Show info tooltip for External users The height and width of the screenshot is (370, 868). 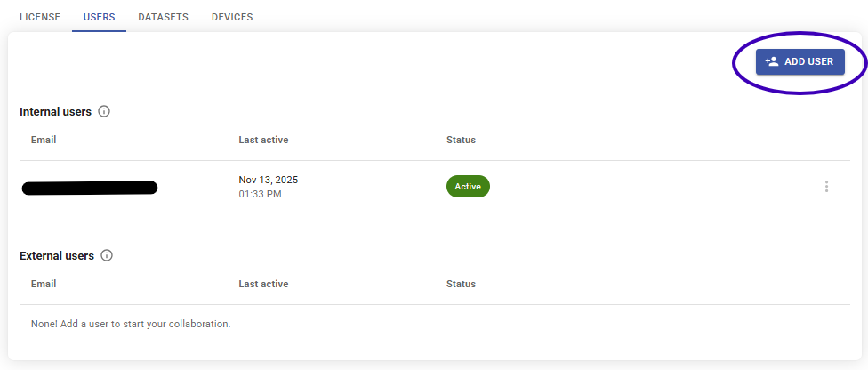(x=107, y=255)
